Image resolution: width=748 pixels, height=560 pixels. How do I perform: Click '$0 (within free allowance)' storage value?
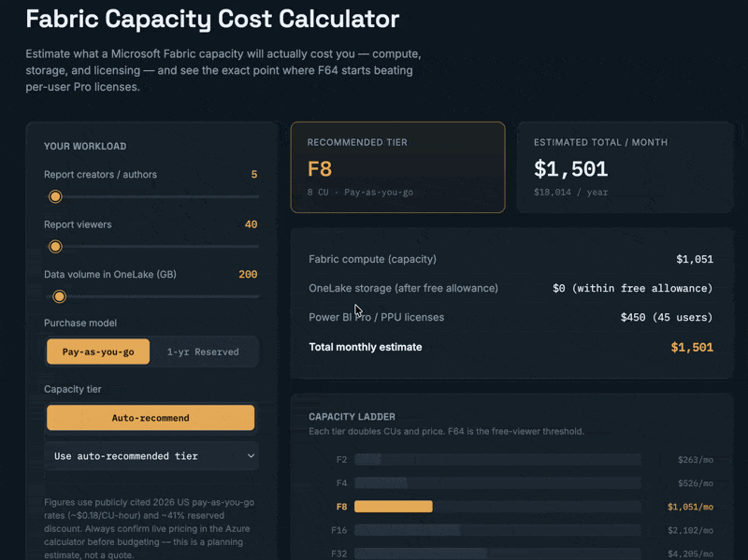pyautogui.click(x=633, y=288)
